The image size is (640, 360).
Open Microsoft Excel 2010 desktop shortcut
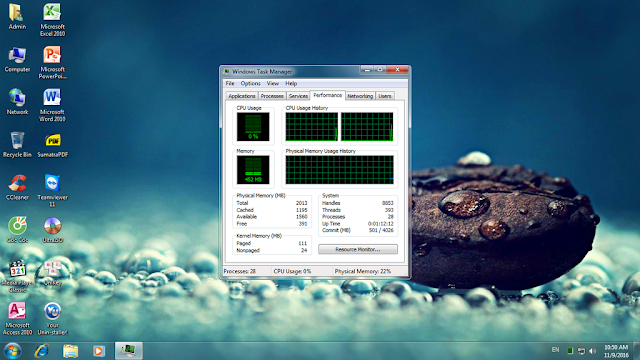coord(52,20)
